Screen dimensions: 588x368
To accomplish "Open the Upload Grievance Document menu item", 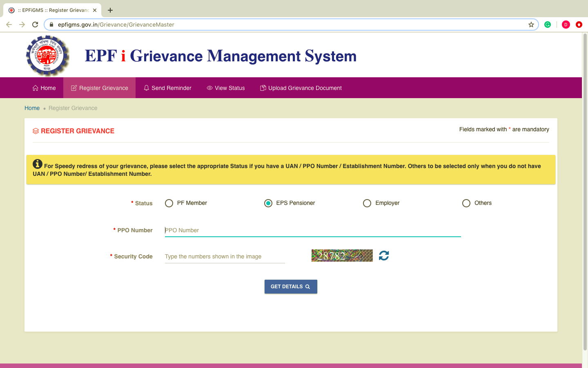I will [301, 88].
